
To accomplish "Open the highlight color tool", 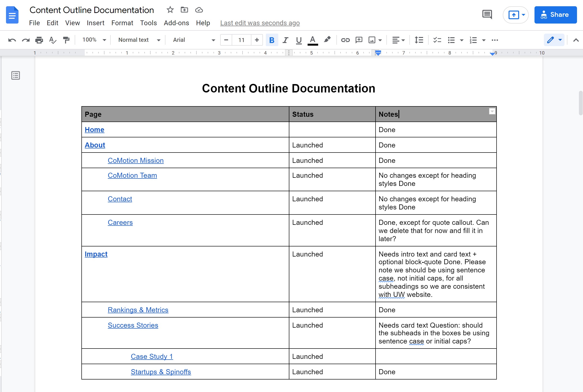I will (327, 39).
